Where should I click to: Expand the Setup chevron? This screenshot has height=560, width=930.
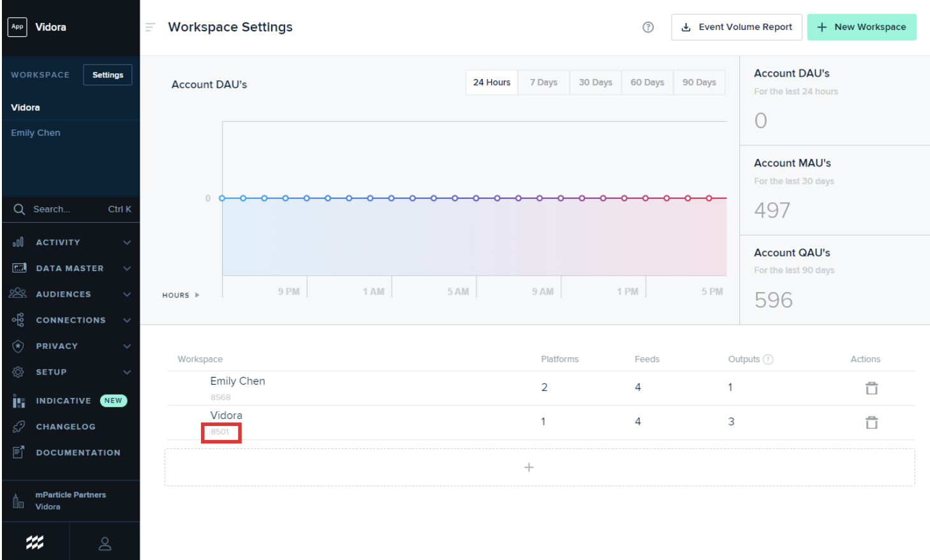click(x=127, y=372)
